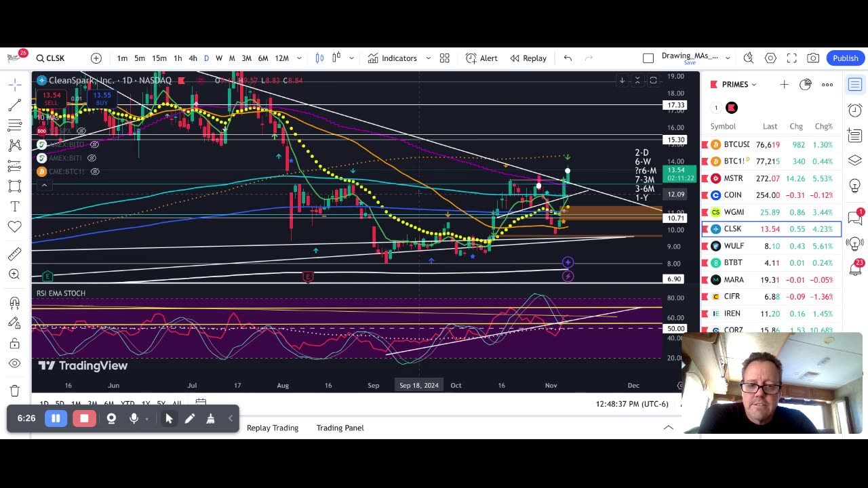Select the crosshair cursor tool

tap(14, 85)
